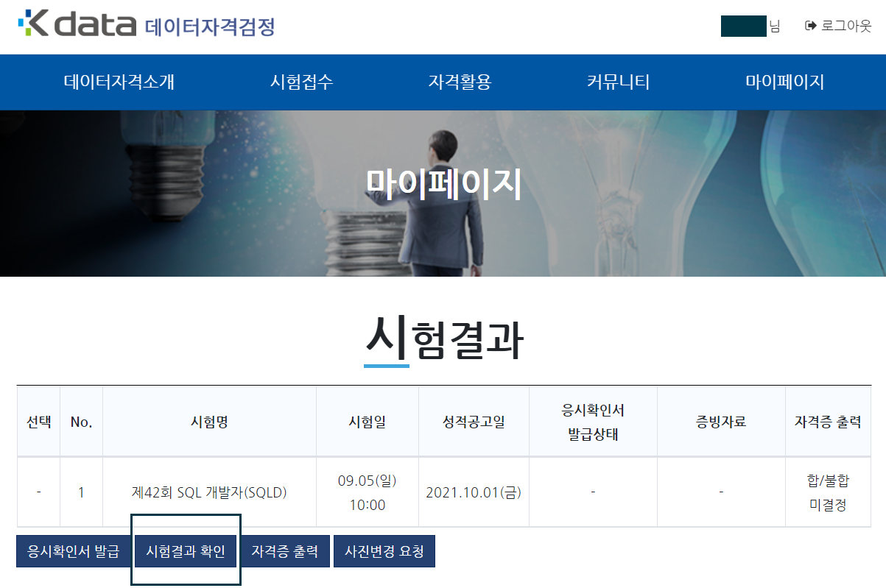
Task: Click the masked username field
Action: (744, 24)
